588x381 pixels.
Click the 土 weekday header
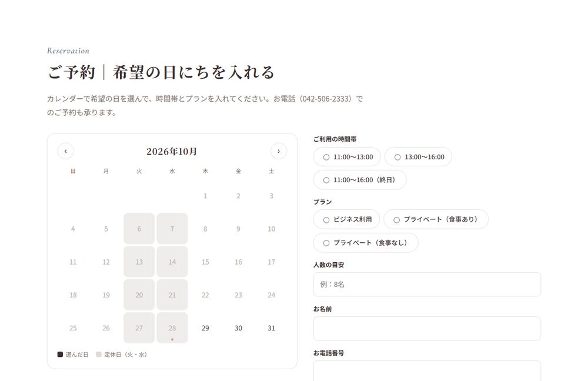coord(271,171)
